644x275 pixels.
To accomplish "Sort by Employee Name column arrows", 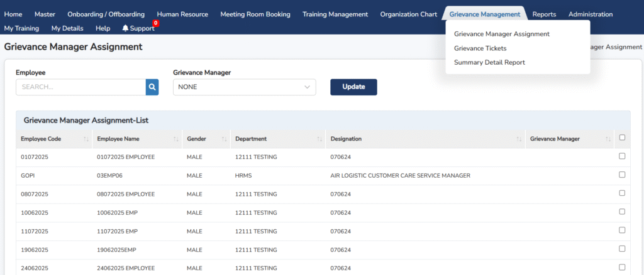I will (x=176, y=139).
